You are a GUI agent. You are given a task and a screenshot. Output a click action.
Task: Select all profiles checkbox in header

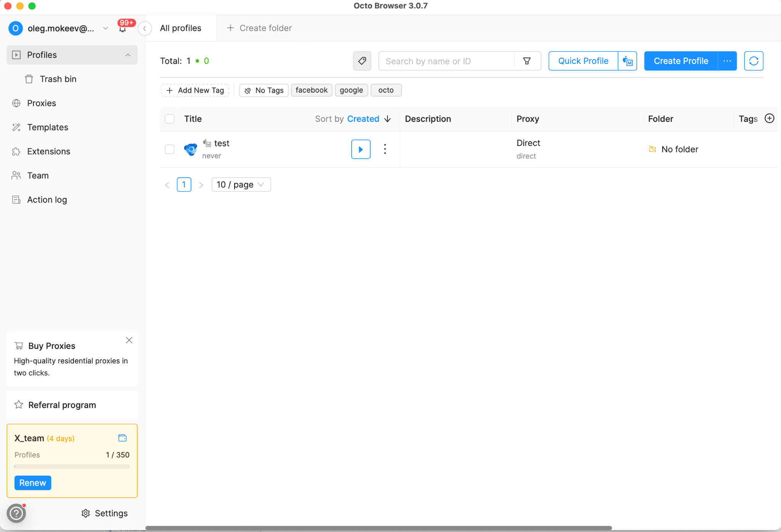pyautogui.click(x=170, y=119)
